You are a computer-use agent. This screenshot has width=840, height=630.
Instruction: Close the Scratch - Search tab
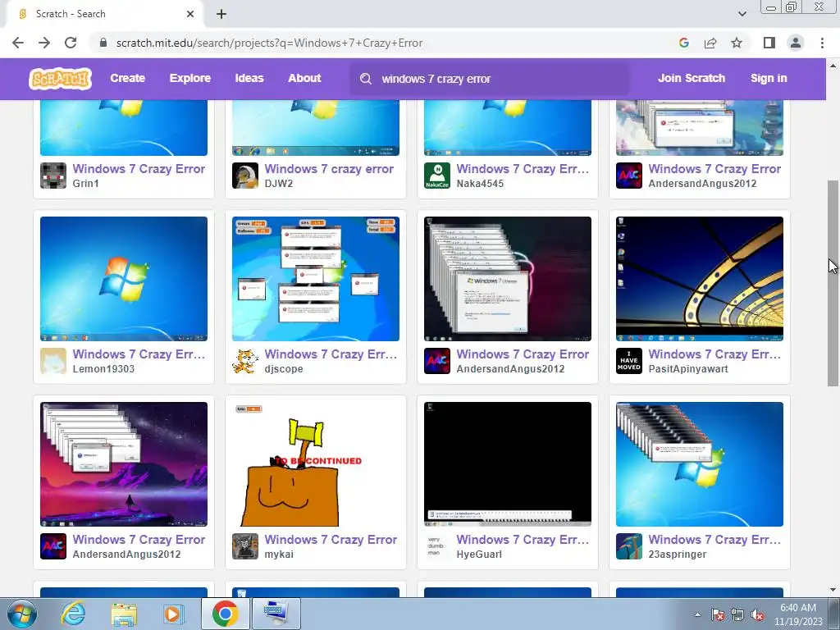190,14
